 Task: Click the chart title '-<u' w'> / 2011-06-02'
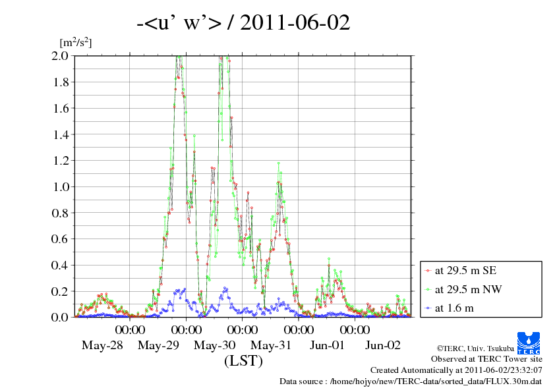pos(243,22)
